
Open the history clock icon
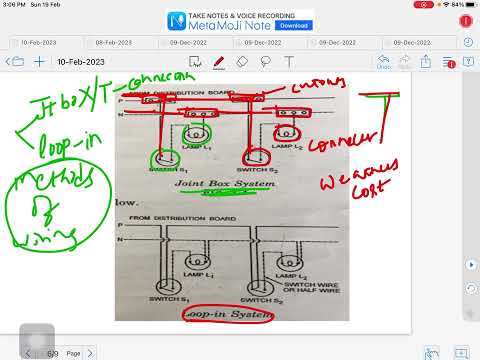[x=468, y=42]
